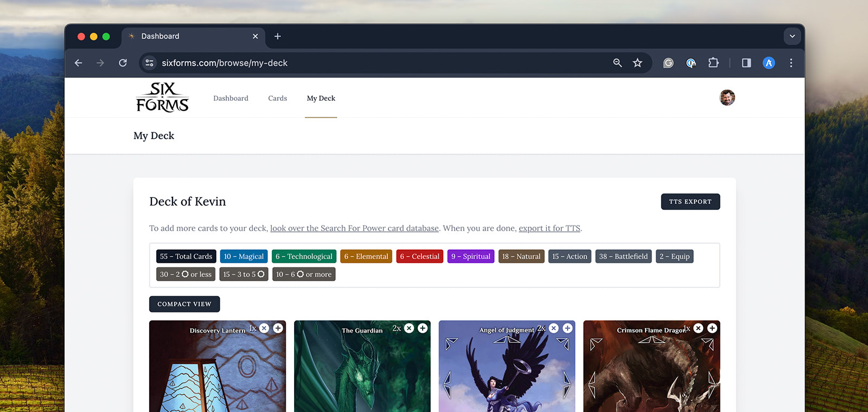Select the 55 – Total Cards badge
Image resolution: width=868 pixels, height=412 pixels.
coord(186,256)
